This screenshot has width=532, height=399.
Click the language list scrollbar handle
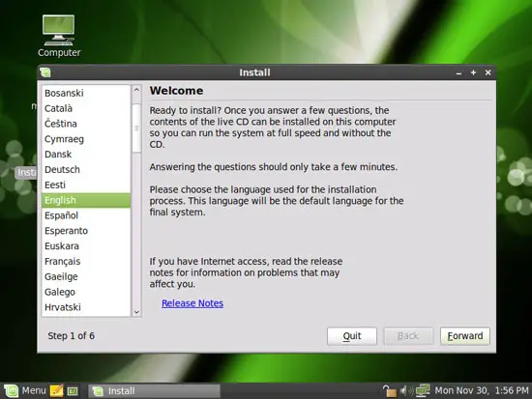pyautogui.click(x=136, y=128)
